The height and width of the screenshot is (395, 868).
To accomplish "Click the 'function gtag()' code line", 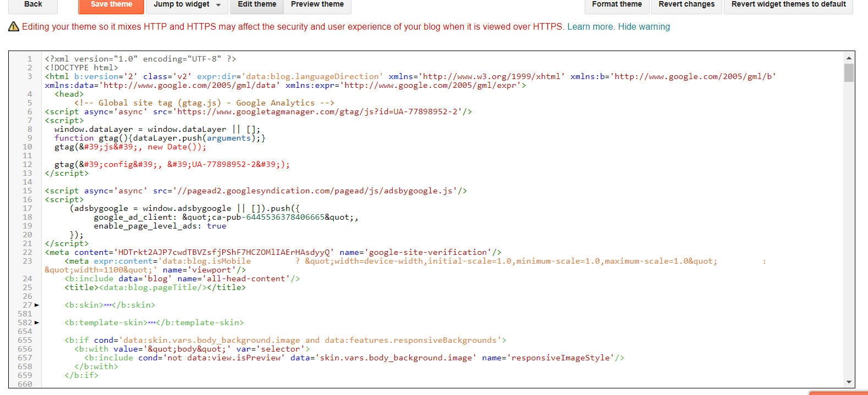I will point(160,138).
